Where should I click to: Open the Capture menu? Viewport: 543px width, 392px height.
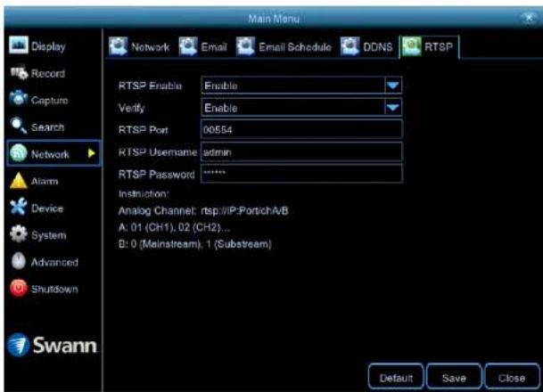tap(50, 101)
